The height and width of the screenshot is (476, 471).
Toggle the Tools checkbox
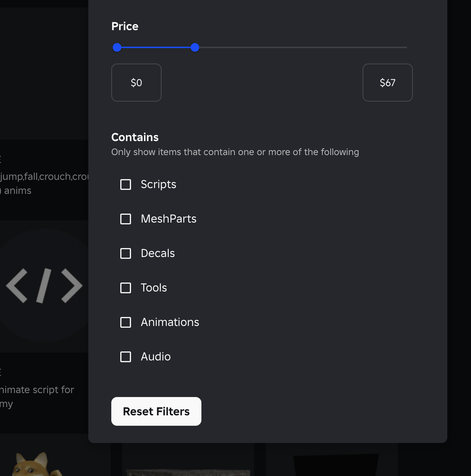point(126,288)
